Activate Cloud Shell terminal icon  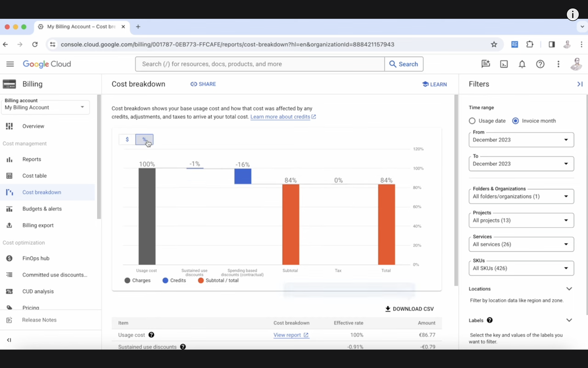(x=504, y=64)
